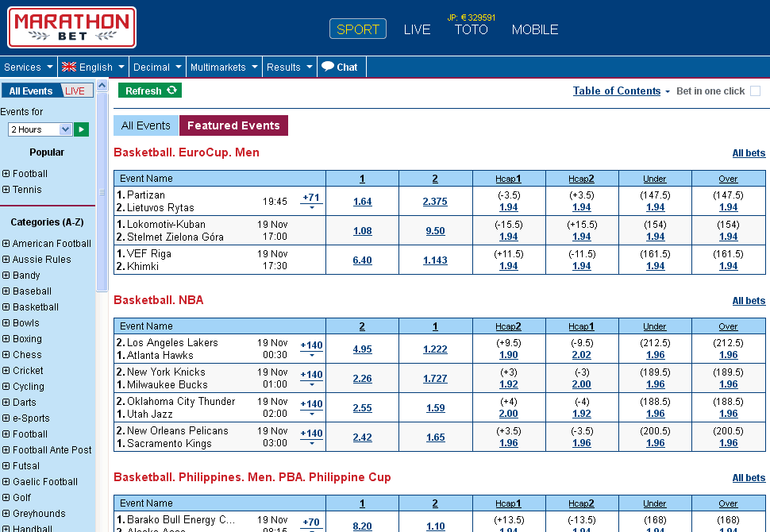770x532 pixels.
Task: Click the Refresh button
Action: tap(150, 91)
